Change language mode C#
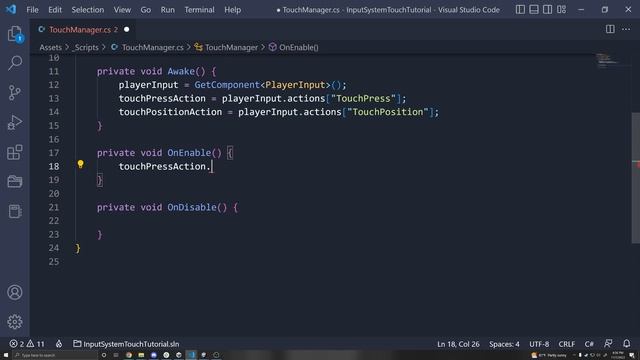Screen dimensions: 640x360 tap(589, 344)
